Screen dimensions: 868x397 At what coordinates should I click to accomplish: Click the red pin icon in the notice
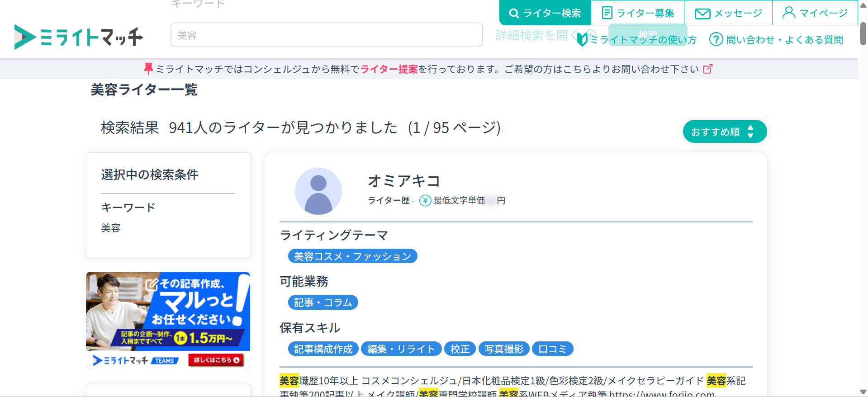point(148,69)
